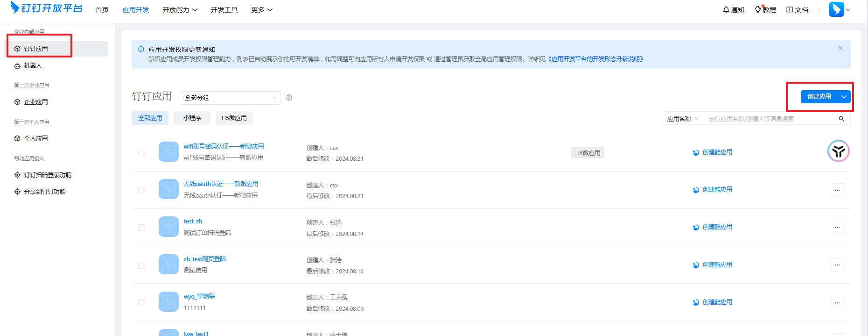This screenshot has height=336, width=868.
Task: Open the tutorial lightbulb icon
Action: pyautogui.click(x=758, y=9)
